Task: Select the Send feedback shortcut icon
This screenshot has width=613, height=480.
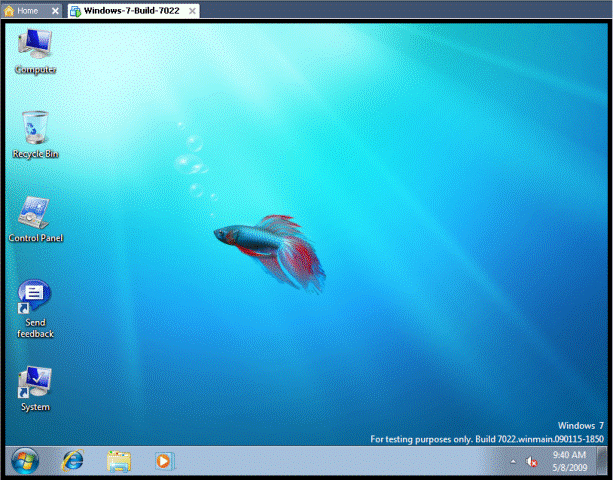Action: (35, 308)
